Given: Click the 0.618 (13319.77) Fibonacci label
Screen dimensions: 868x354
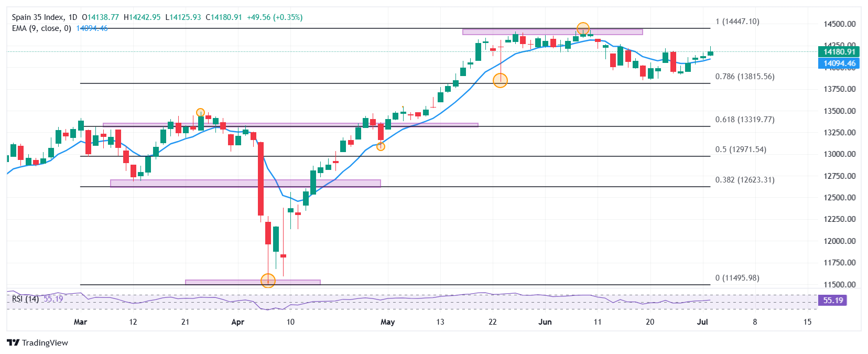Looking at the screenshot, I should pos(745,120).
